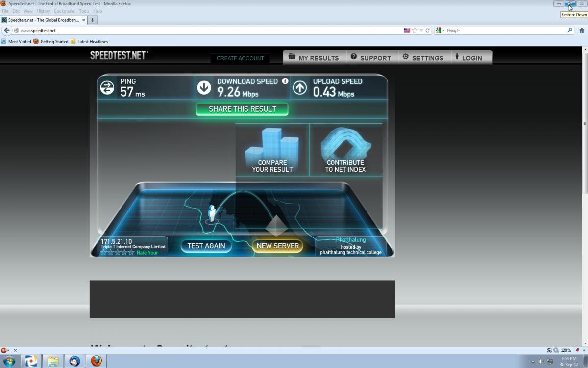Click the 57 ms ping value
This screenshot has width=588, height=368.
pyautogui.click(x=132, y=92)
